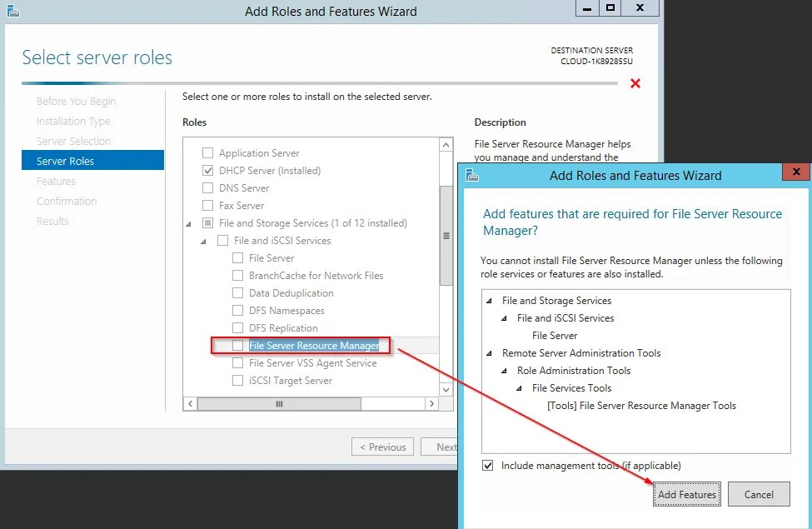Click the roles list scroll down arrow
The height and width of the screenshot is (529, 812).
point(446,389)
